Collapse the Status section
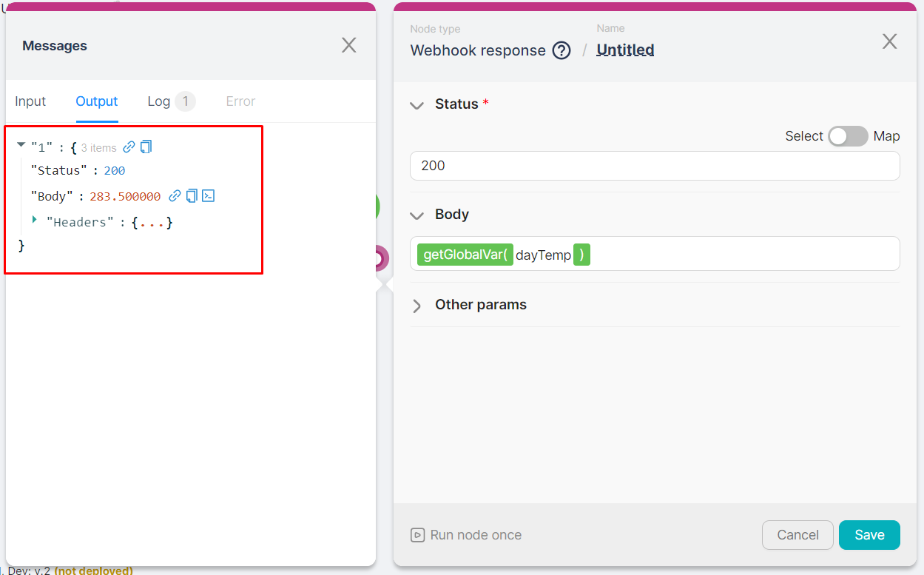This screenshot has height=575, width=924. tap(417, 105)
